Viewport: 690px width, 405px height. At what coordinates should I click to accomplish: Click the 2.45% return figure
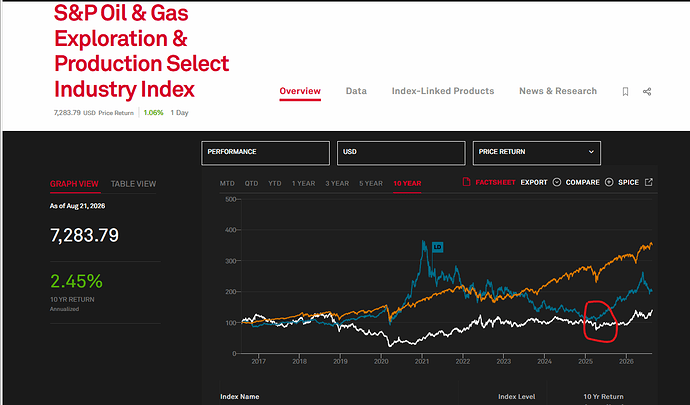point(76,281)
